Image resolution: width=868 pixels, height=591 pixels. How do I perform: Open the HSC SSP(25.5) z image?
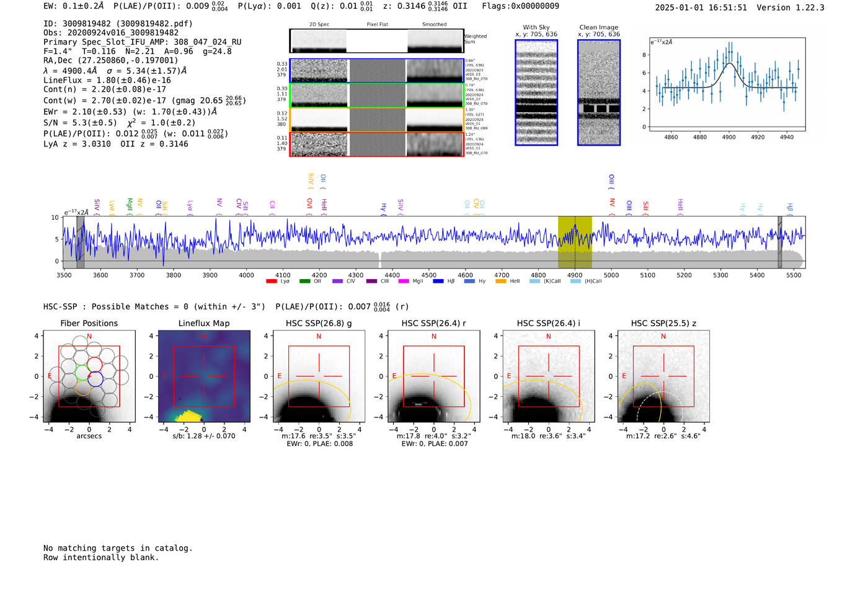pyautogui.click(x=663, y=376)
